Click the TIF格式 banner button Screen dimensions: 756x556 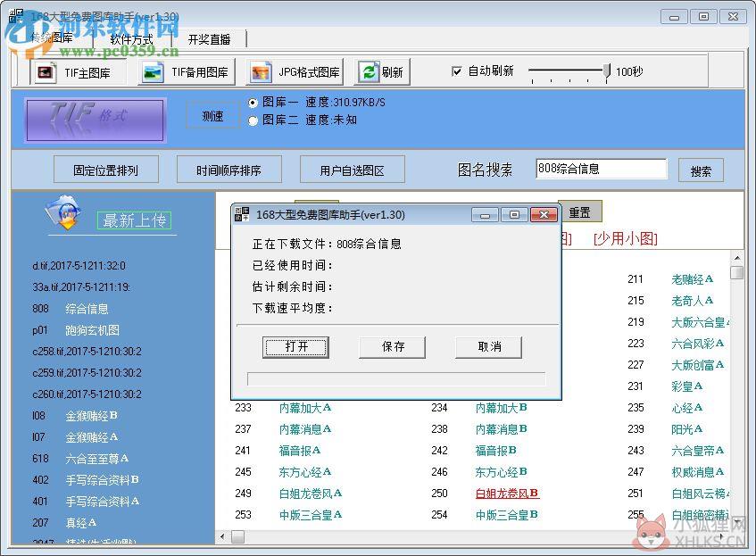coord(95,120)
